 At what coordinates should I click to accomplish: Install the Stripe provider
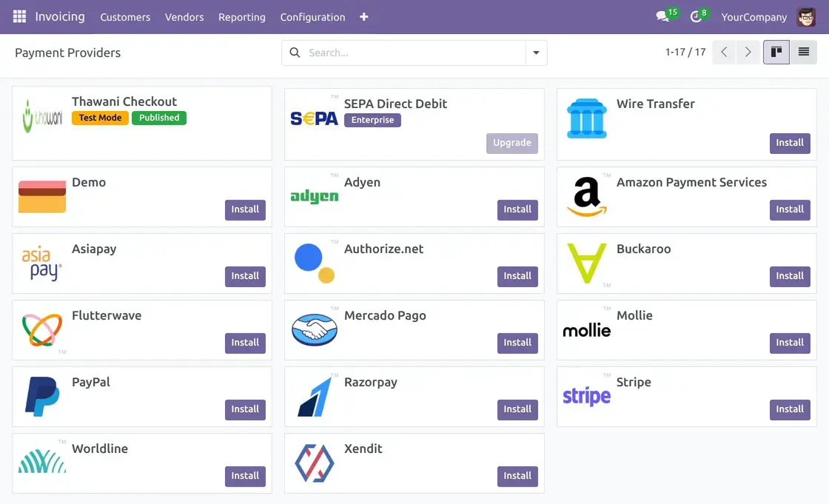coord(789,409)
